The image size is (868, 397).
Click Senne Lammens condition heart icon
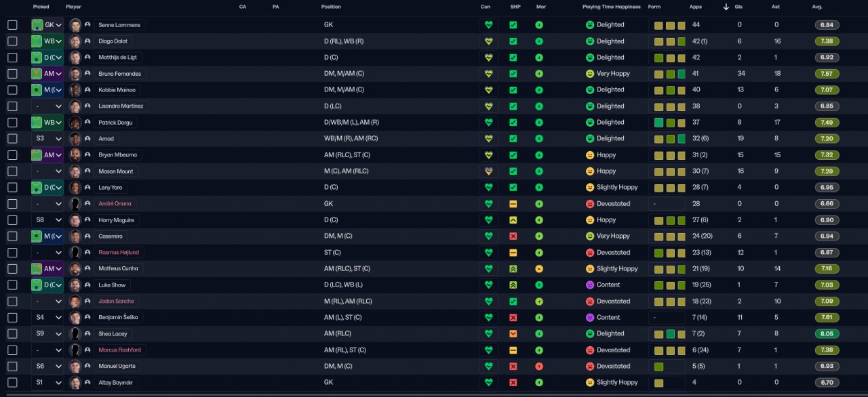click(x=488, y=25)
